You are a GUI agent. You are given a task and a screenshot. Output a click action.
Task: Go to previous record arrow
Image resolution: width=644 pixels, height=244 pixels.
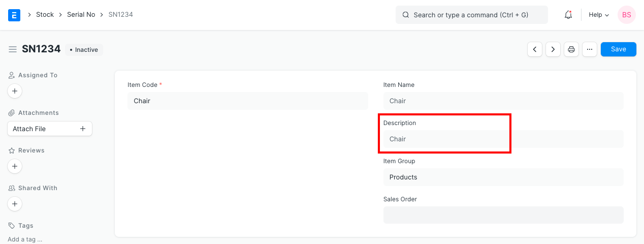(535, 49)
